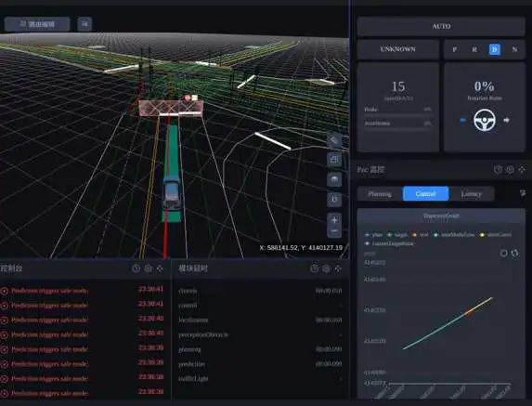532x406 pixels.
Task: Toggle the target series in the chart legend
Action: point(397,234)
